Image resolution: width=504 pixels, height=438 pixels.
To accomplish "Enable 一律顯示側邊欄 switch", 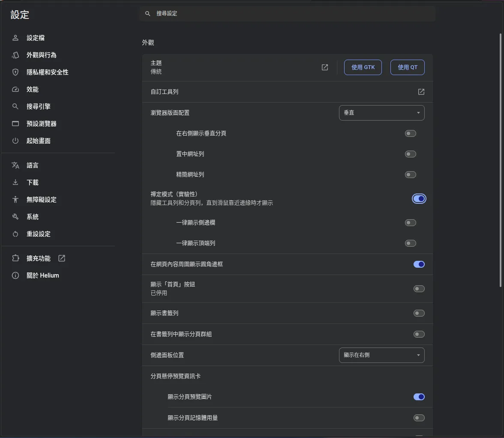I will coord(411,223).
